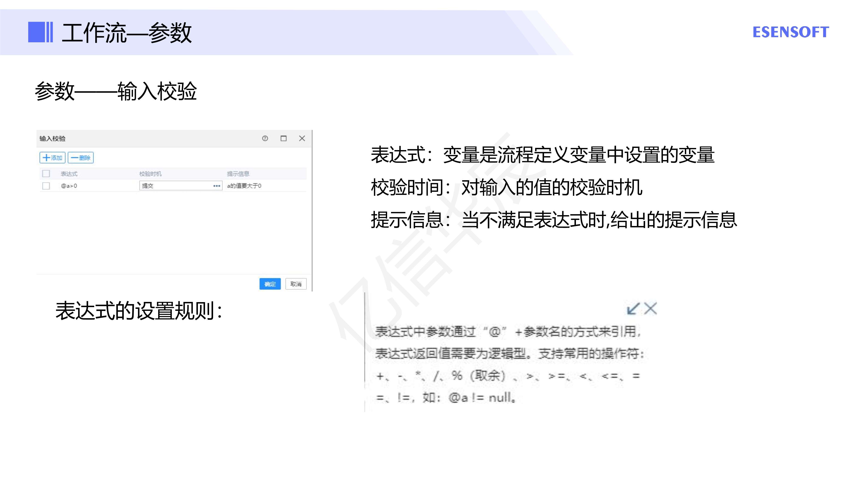Close the expression rules hint panel
The height and width of the screenshot is (488, 868).
651,308
